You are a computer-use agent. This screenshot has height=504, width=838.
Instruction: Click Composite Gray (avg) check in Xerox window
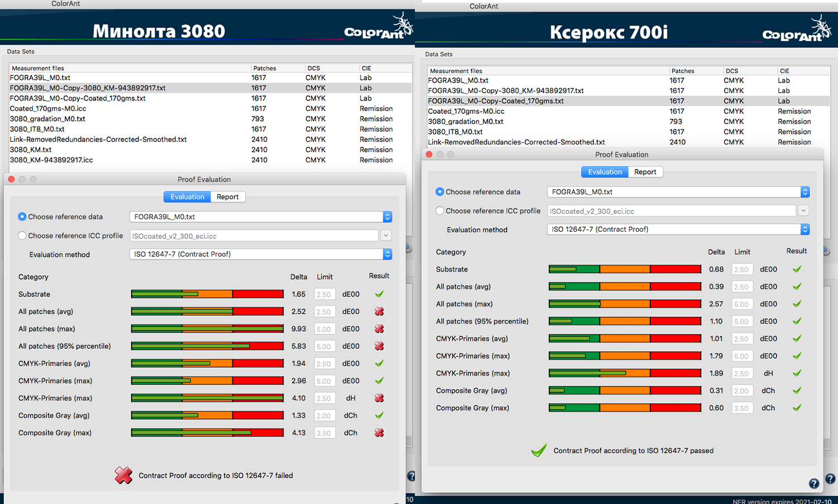(797, 390)
